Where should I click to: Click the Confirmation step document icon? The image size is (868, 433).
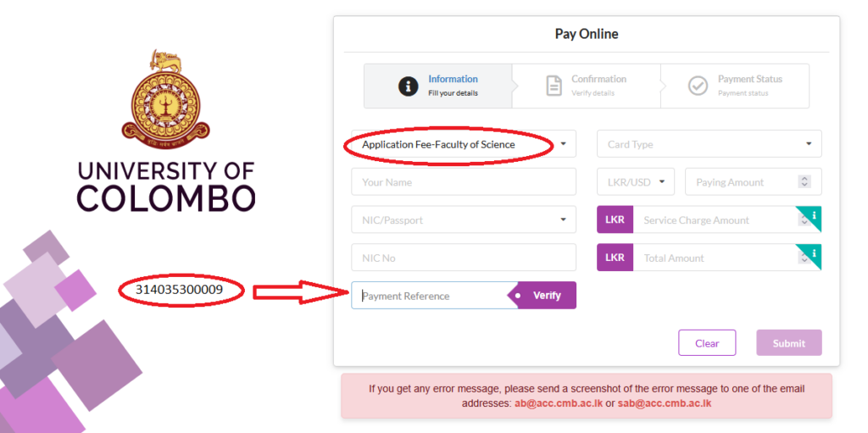click(x=554, y=86)
